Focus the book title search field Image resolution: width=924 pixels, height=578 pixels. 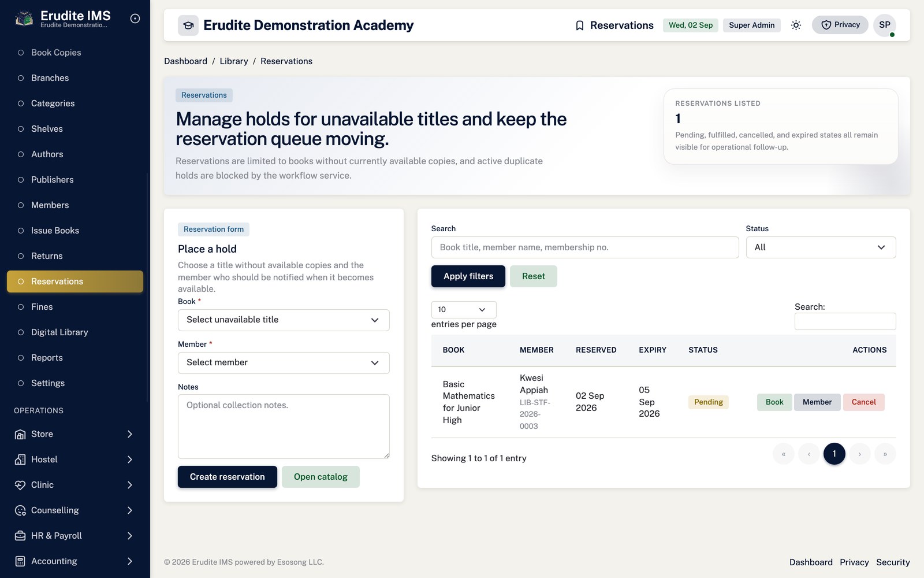point(585,247)
